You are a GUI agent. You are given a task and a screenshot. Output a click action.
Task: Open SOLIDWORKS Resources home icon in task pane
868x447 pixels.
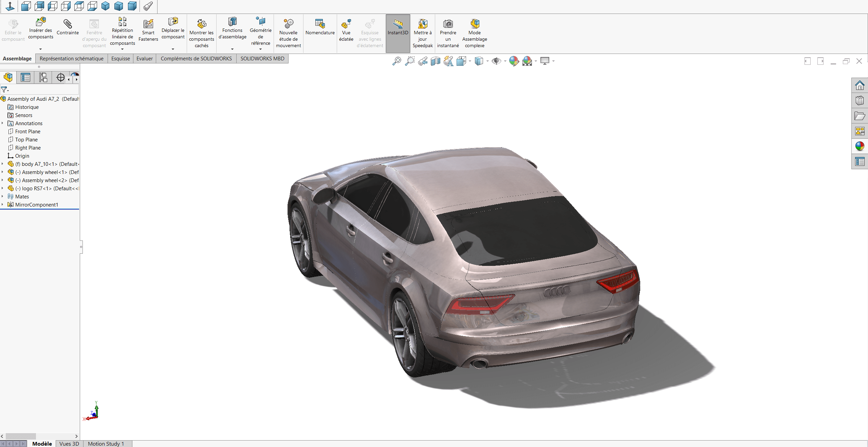pyautogui.click(x=860, y=85)
